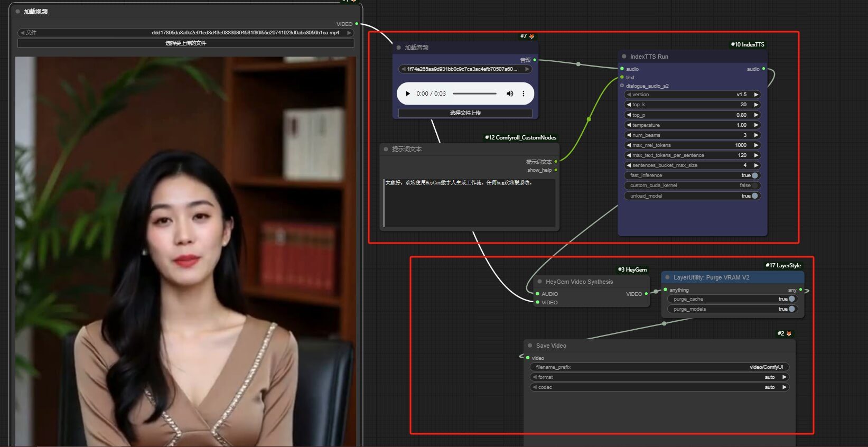Toggle the purge_cache switch
The height and width of the screenshot is (447, 868).
tap(792, 299)
